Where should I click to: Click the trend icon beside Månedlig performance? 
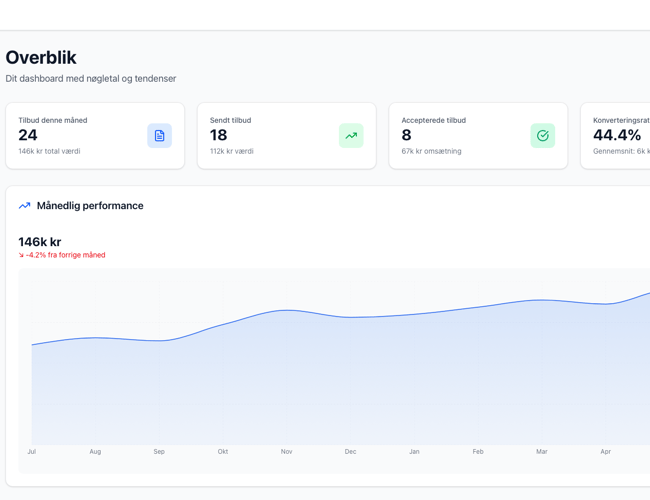tap(25, 206)
